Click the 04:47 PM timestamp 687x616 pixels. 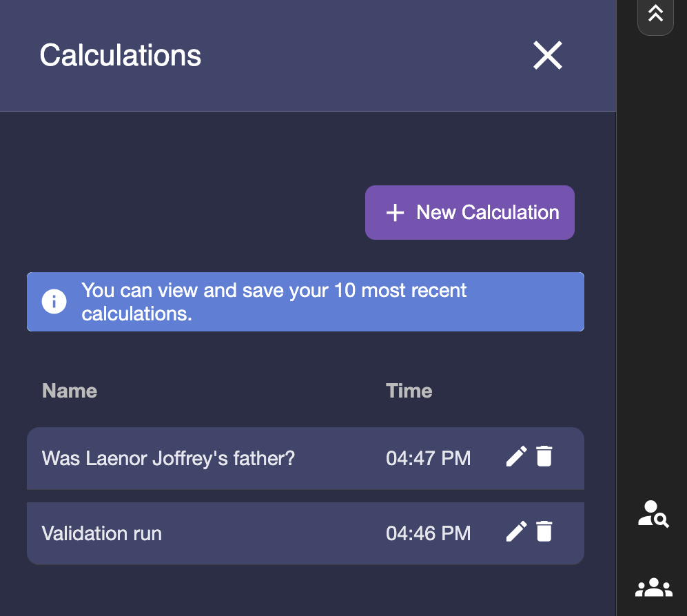tap(428, 458)
